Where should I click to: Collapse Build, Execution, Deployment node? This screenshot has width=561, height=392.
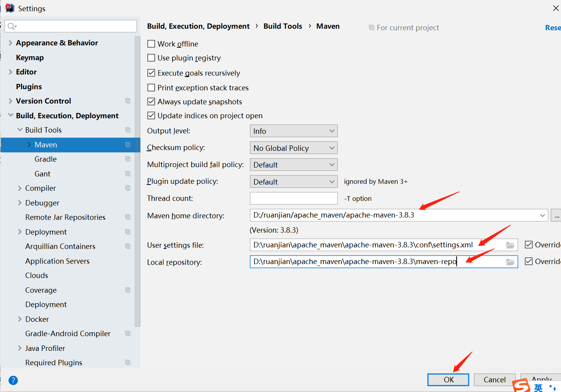pyautogui.click(x=10, y=115)
